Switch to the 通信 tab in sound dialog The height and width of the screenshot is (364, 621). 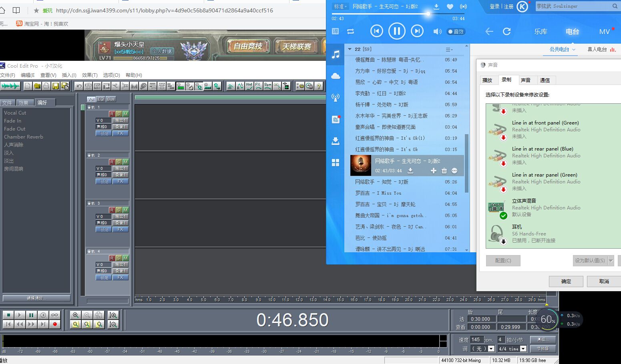[x=545, y=80]
